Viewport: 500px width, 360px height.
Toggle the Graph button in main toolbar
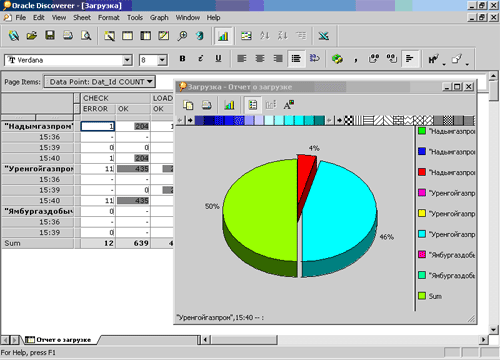click(223, 36)
